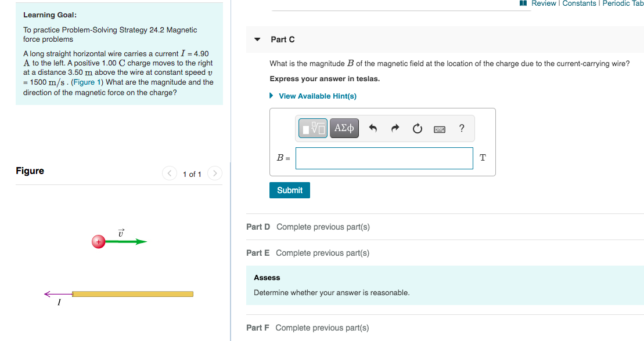Open the Periodic Table reference
The width and height of the screenshot is (644, 341).
click(x=623, y=3)
